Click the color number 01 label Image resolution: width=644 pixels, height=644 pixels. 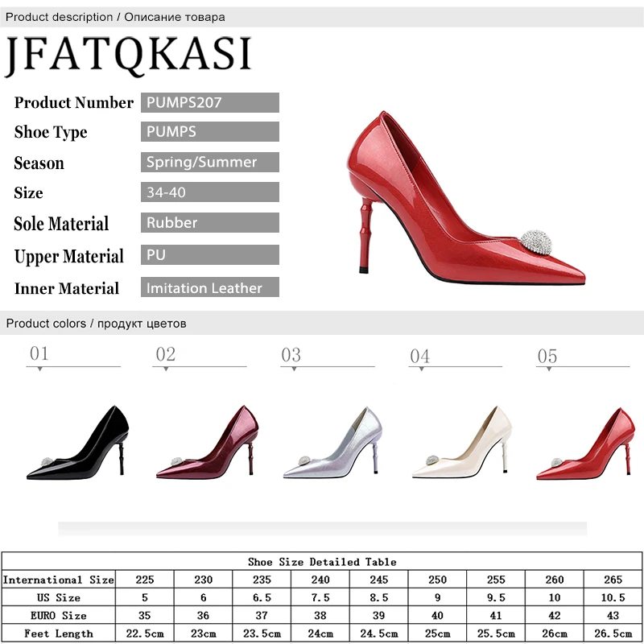[x=39, y=353]
